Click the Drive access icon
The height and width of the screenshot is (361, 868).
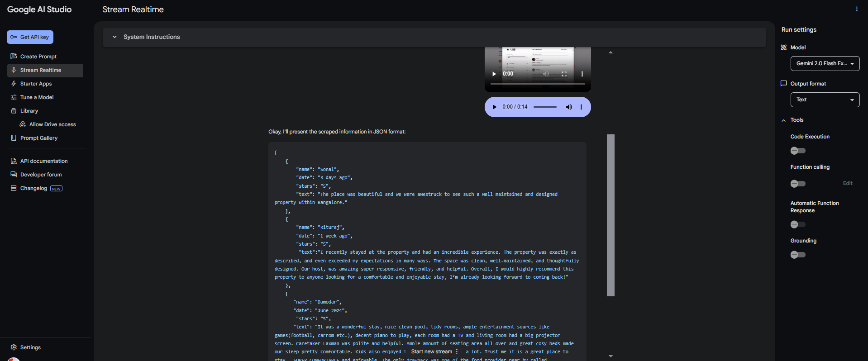click(23, 124)
